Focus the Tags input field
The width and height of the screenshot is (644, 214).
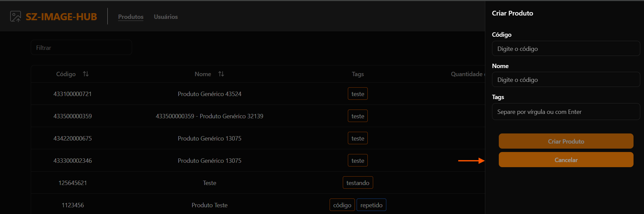coord(566,112)
